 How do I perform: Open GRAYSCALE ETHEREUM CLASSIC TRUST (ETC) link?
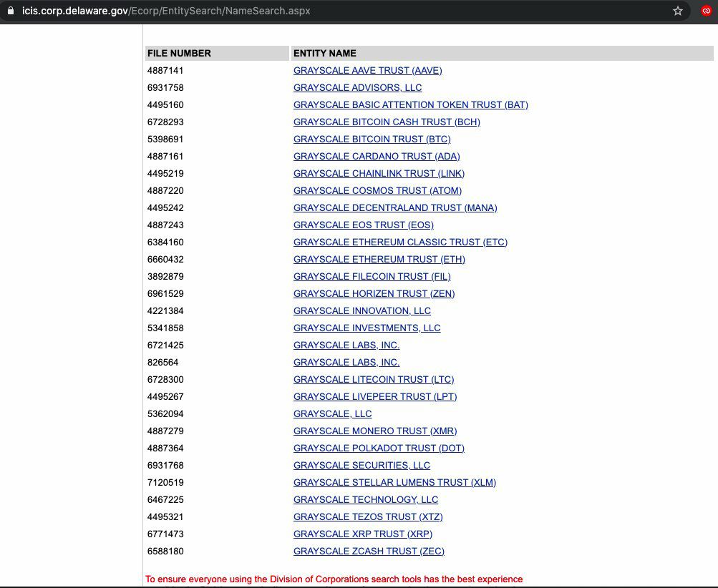401,242
